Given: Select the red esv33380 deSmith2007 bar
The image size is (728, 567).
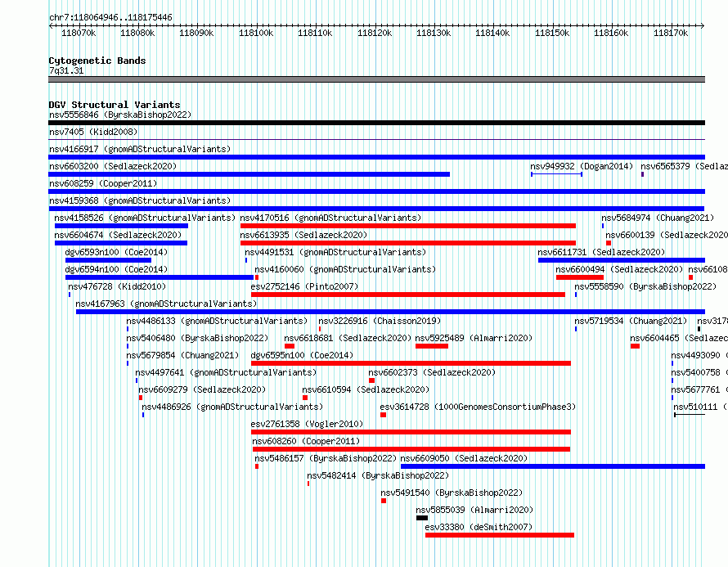Looking at the screenshot, I should click(500, 535).
